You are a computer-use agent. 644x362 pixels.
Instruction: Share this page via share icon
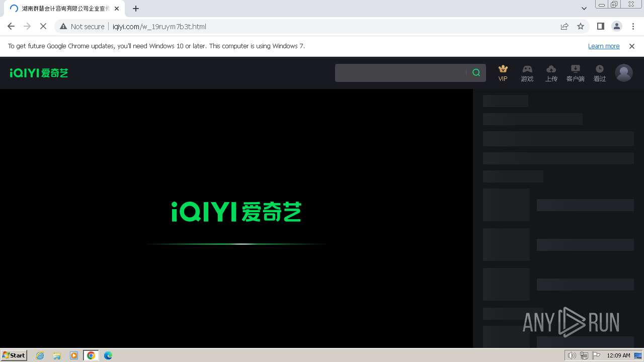[x=565, y=27]
